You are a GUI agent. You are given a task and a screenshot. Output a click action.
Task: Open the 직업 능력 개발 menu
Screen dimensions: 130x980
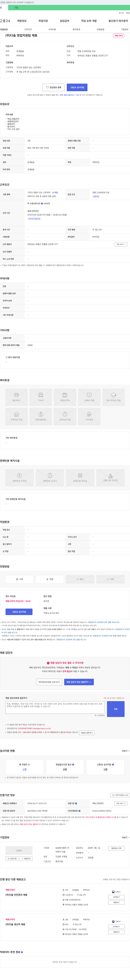click(x=89, y=21)
